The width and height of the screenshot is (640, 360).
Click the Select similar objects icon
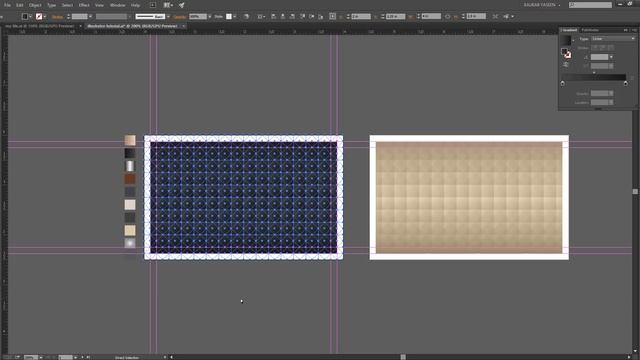(x=507, y=16)
